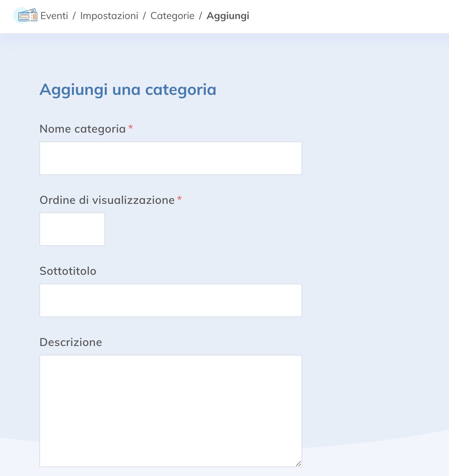
Task: Click inside the Nome categoria field
Action: 170,158
